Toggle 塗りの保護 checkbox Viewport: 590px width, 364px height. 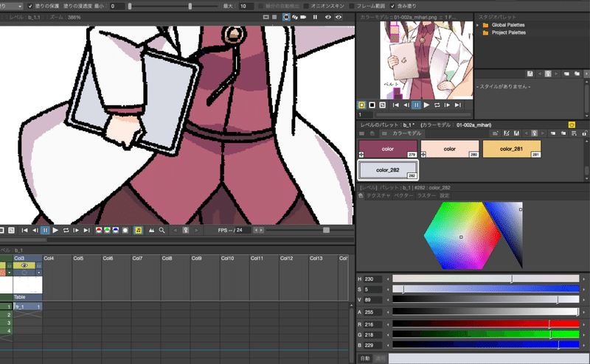(30, 6)
